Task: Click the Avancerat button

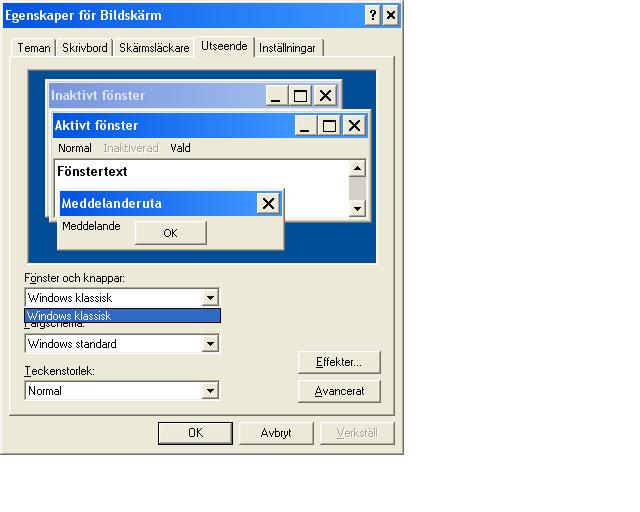Action: [x=339, y=392]
